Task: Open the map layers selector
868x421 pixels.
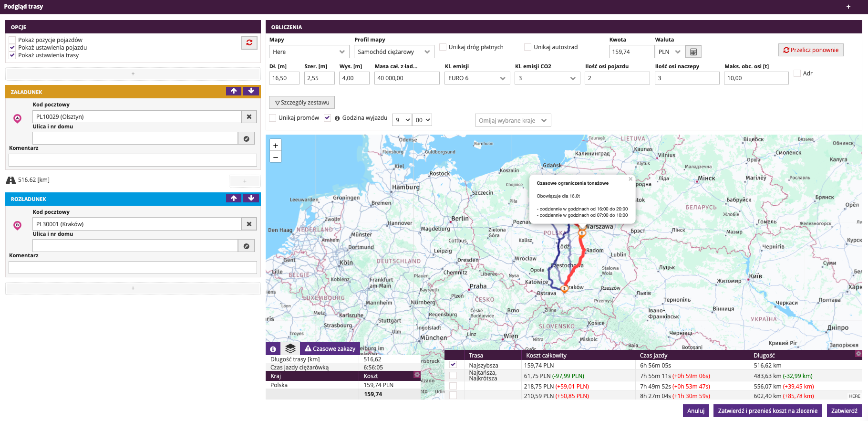Action: click(x=290, y=348)
